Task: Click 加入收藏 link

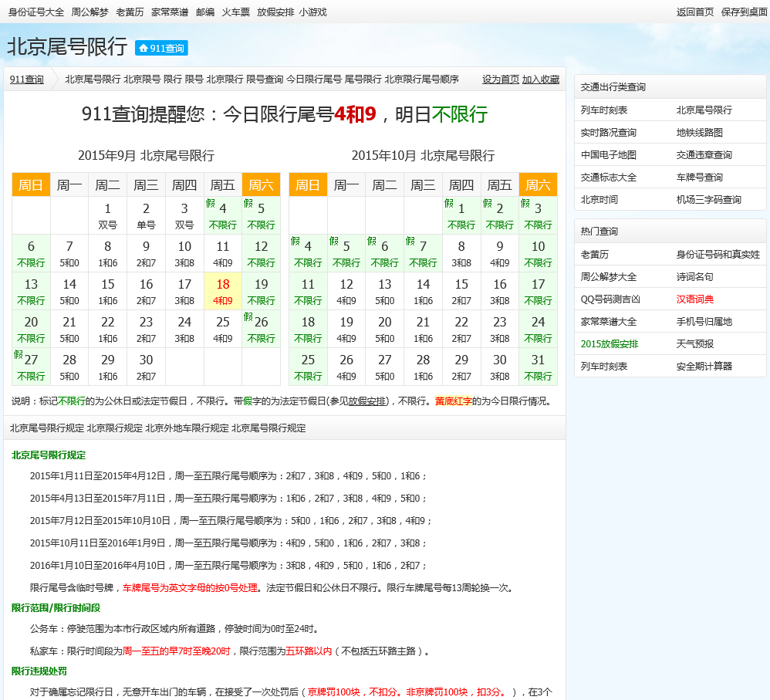Action: pos(541,79)
